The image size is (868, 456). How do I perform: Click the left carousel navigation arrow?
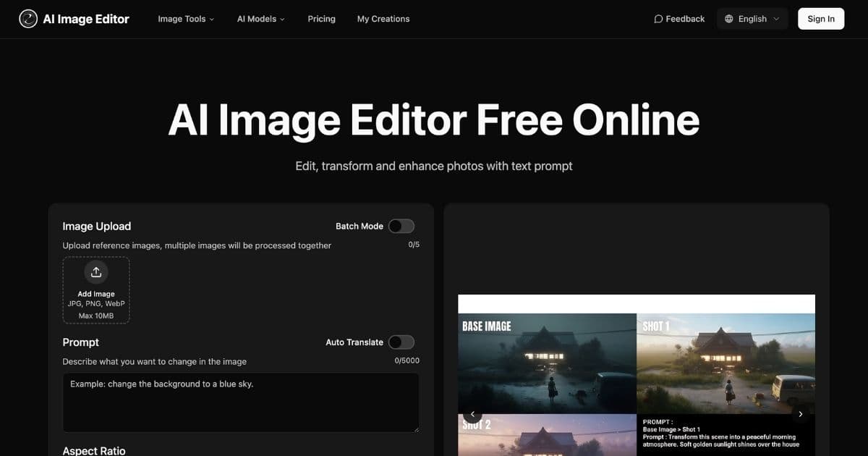472,414
